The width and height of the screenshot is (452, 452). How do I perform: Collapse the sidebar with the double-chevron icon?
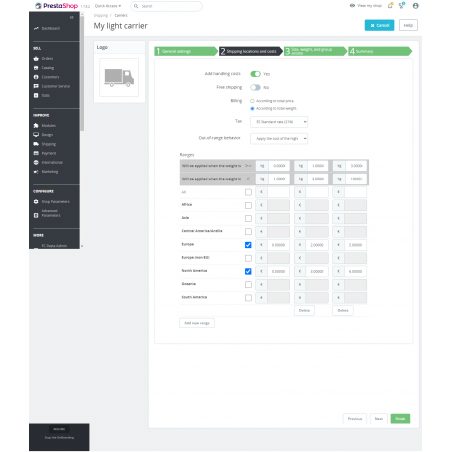pos(71,17)
